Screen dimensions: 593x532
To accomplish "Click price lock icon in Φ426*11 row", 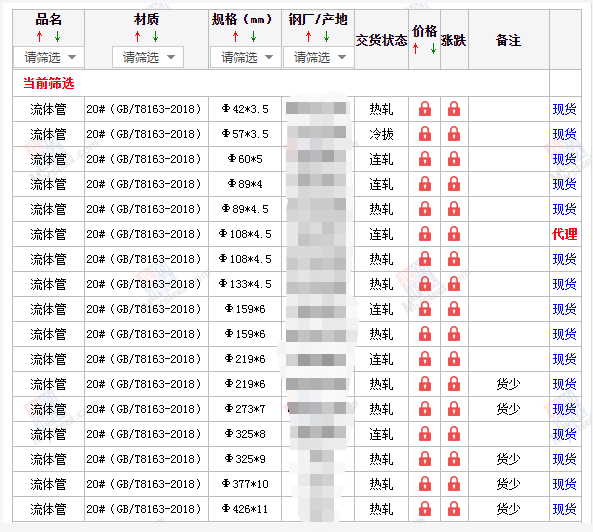I will [425, 509].
